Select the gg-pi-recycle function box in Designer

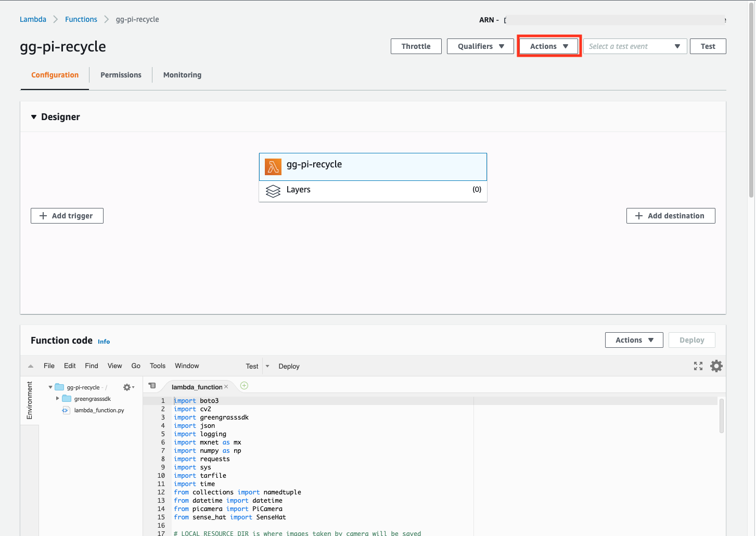[373, 167]
